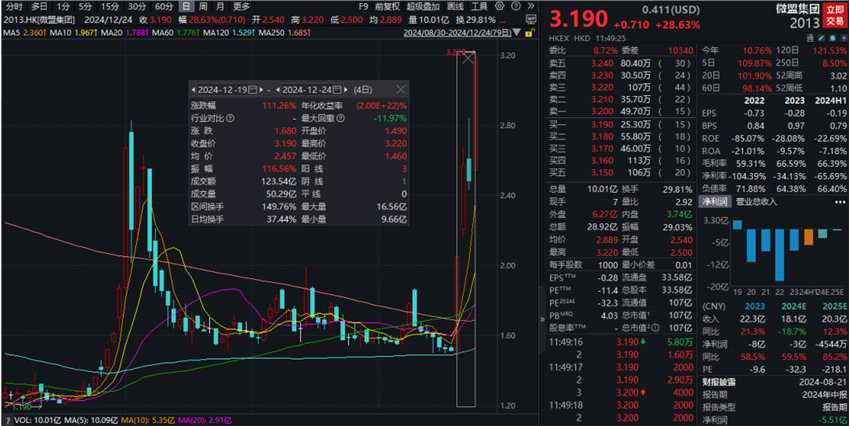Screen dimensions: 850x426
Task: Open the 2024/08/30-2024/12/24 date range link
Action: coord(458,33)
